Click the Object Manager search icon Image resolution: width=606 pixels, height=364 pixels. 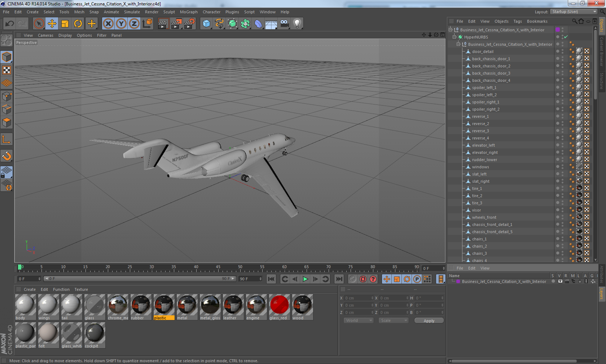click(574, 21)
